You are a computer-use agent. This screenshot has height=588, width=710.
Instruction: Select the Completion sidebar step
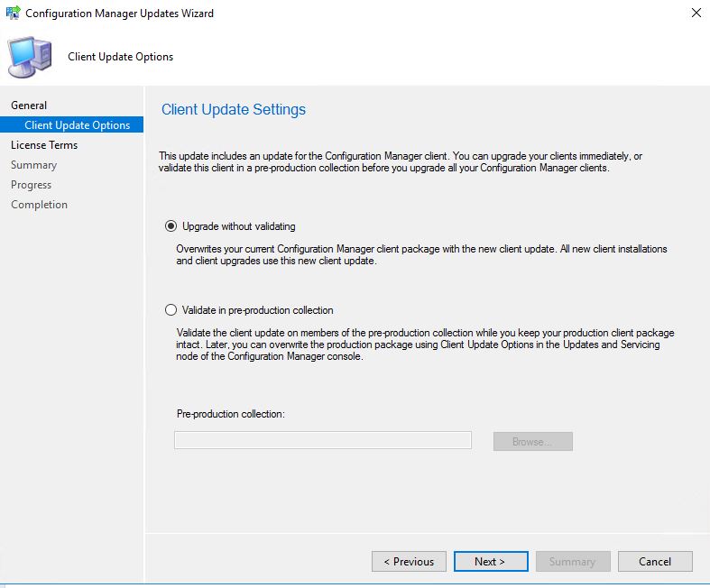coord(40,205)
